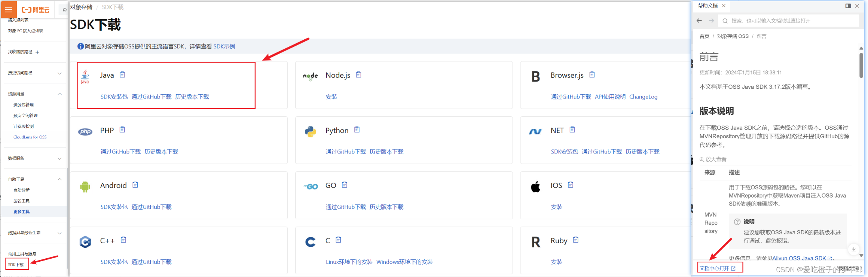Click the Java coffee cup logo

[x=85, y=76]
